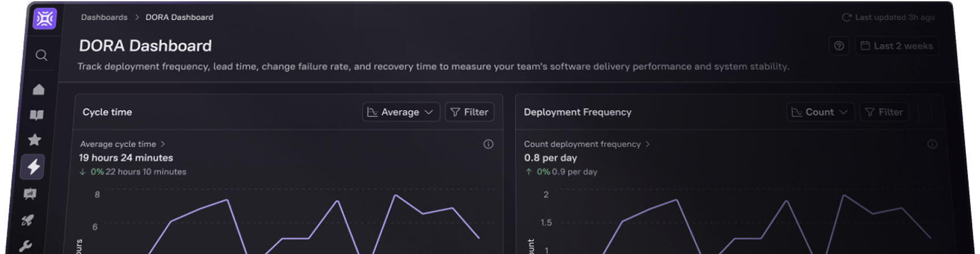Click the Dashboards breadcrumb link
Image resolution: width=980 pixels, height=254 pixels.
(x=104, y=17)
